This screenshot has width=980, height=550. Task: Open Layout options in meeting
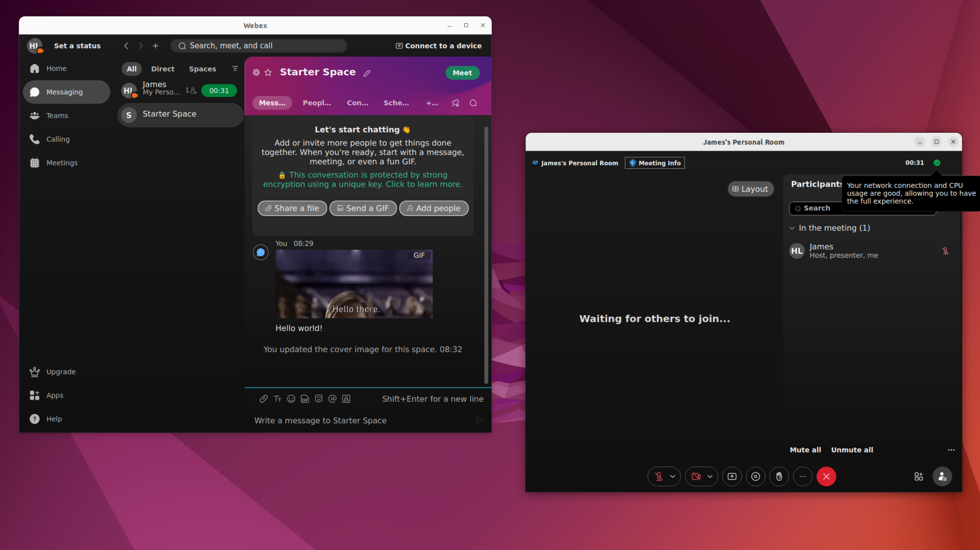[x=751, y=189]
